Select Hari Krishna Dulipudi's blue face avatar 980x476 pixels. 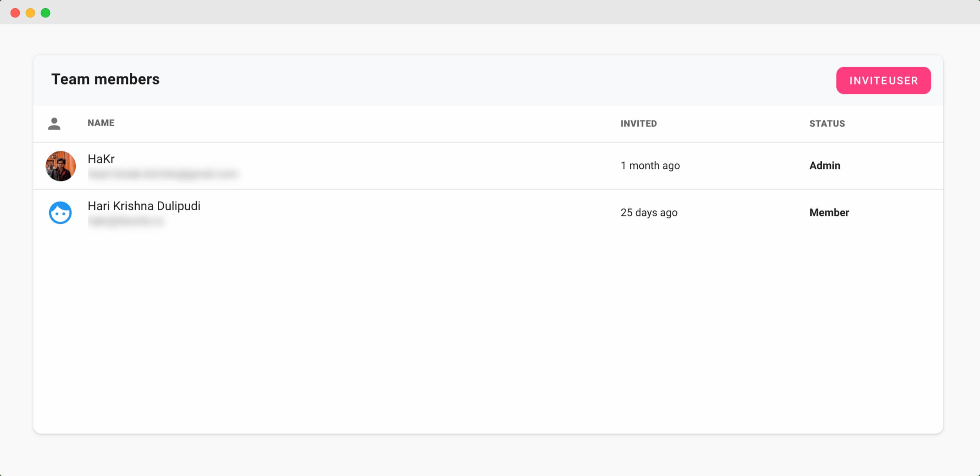pos(61,213)
